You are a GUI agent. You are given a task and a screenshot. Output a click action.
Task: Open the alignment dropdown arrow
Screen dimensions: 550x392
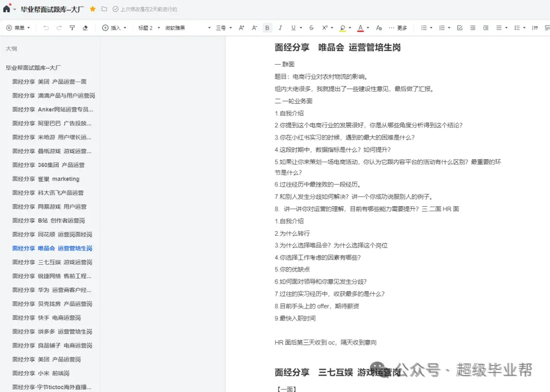pos(506,27)
